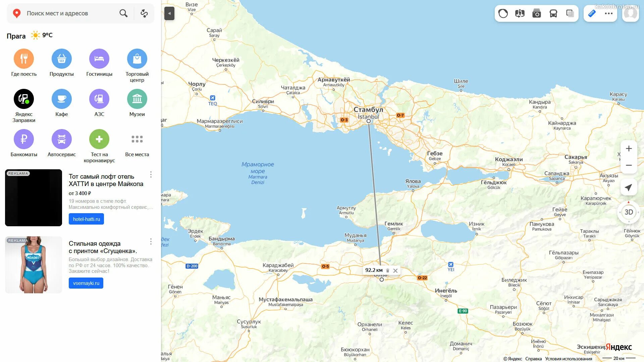Toggle traffic layer on the map
The height and width of the screenshot is (362, 644).
(503, 13)
